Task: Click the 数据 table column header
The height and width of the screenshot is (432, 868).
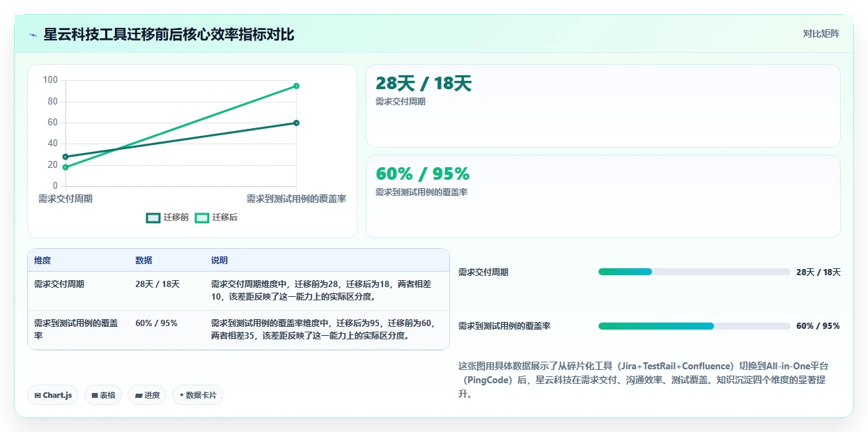Action: (x=144, y=261)
